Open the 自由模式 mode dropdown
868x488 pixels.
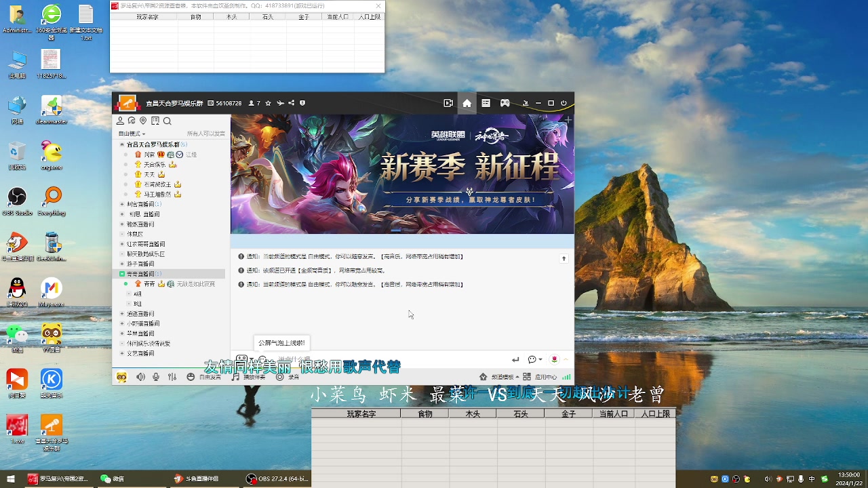(x=132, y=134)
